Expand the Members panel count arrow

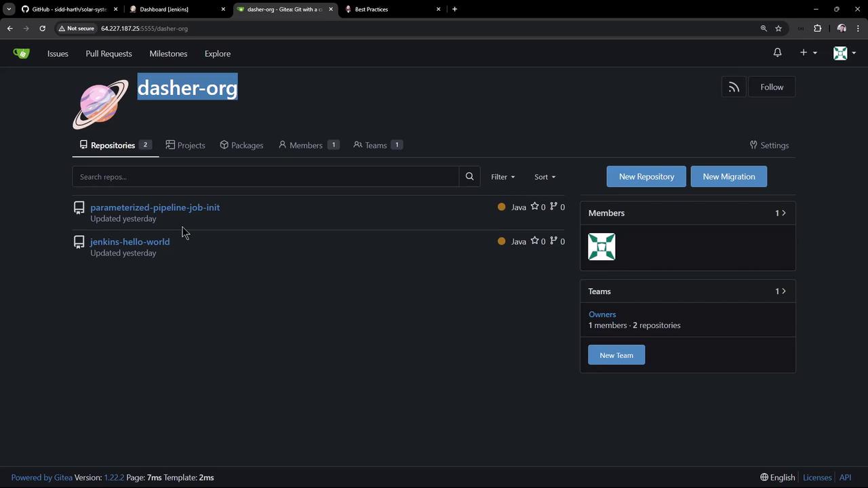(x=781, y=213)
